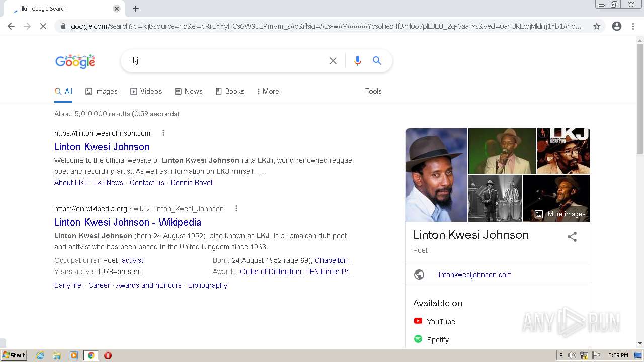Jump to the Awards and honours link
Image resolution: width=644 pixels, height=362 pixels.
(x=149, y=285)
